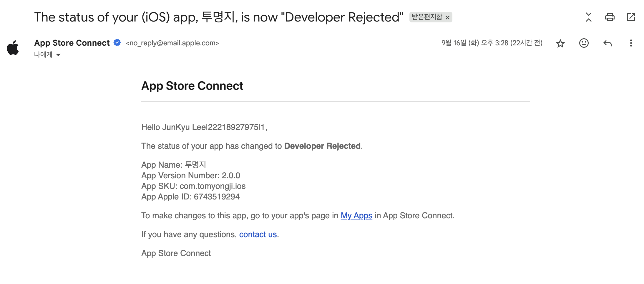Click the Apple logo sender avatar
Image resolution: width=644 pixels, height=284 pixels.
13,48
